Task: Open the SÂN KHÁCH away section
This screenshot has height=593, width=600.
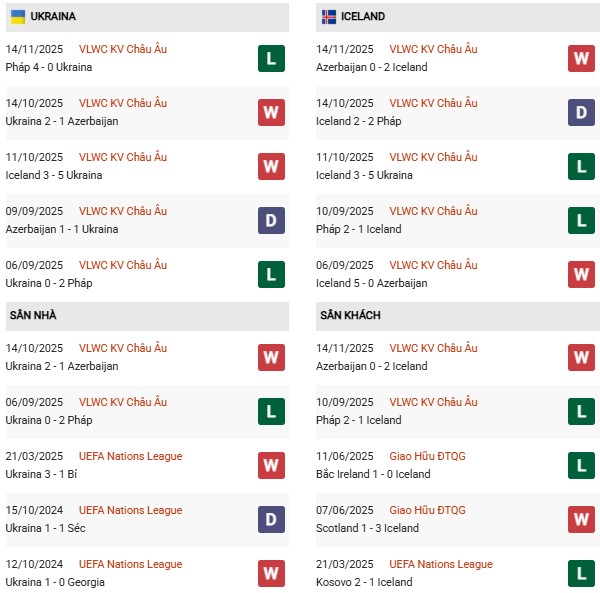Action: pos(350,315)
